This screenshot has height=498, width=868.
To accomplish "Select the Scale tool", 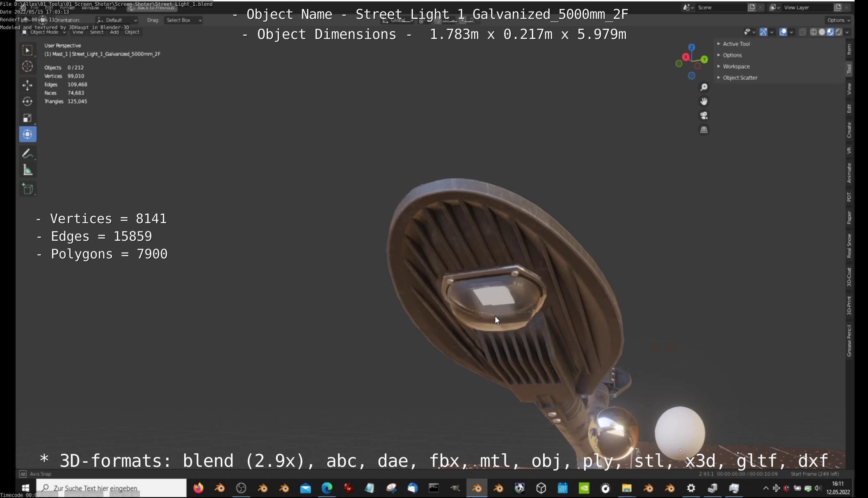I will point(27,118).
